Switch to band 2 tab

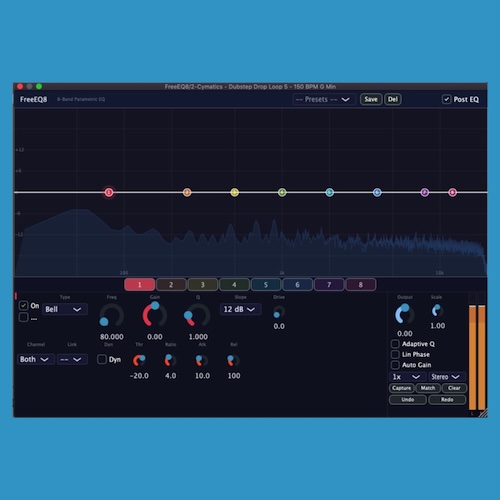171,285
